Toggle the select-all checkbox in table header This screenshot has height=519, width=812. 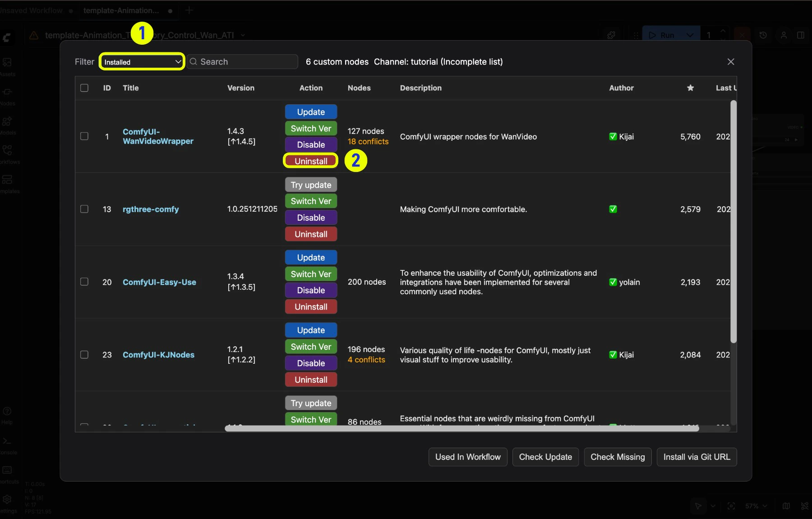pyautogui.click(x=84, y=88)
